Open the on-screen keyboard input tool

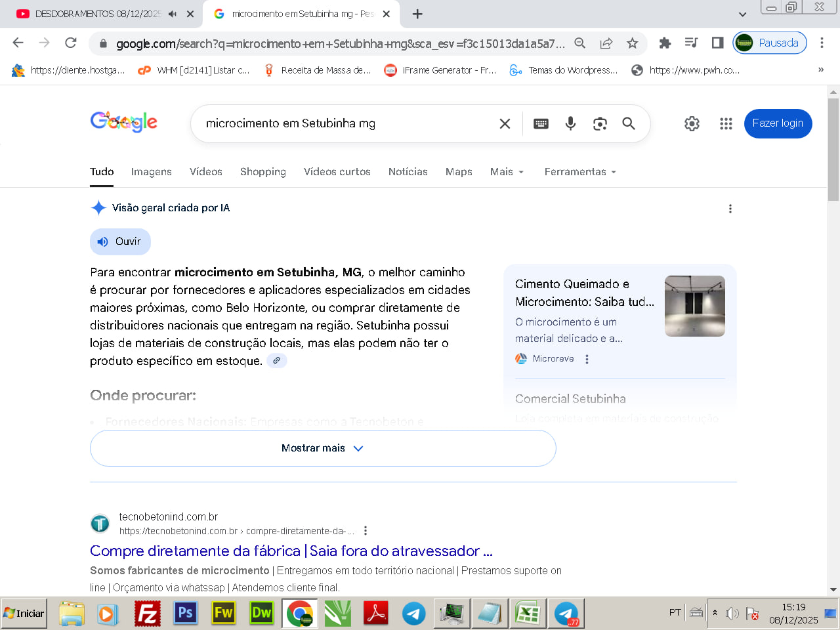pos(541,123)
